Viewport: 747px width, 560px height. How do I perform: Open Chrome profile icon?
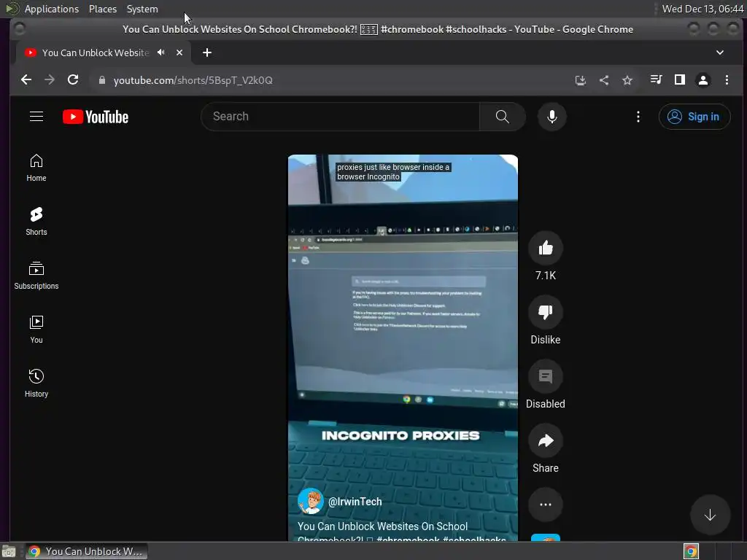703,80
